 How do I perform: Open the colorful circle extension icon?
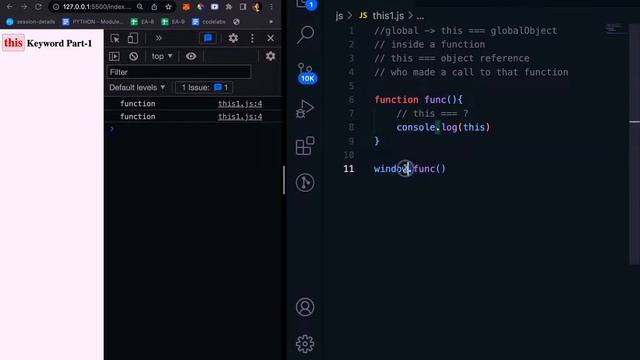(x=200, y=7)
